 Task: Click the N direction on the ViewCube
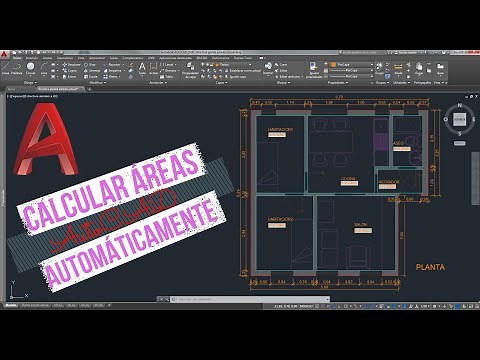click(x=460, y=105)
